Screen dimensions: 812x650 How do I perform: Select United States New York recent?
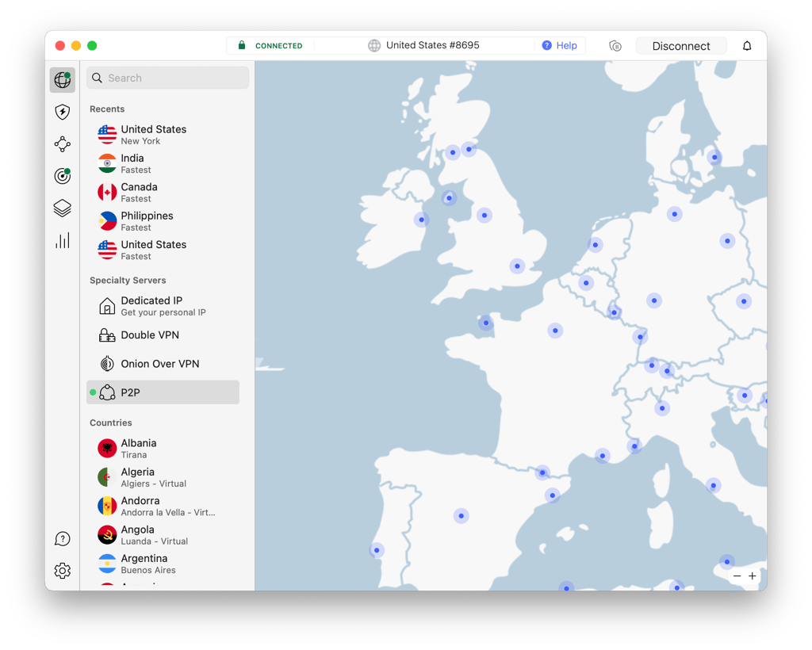coord(163,135)
